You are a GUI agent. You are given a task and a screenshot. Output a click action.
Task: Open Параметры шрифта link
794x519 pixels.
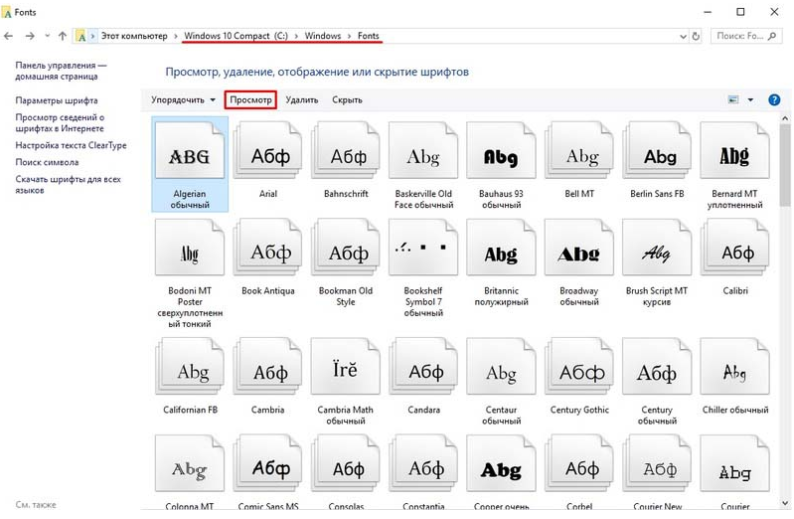pos(56,100)
